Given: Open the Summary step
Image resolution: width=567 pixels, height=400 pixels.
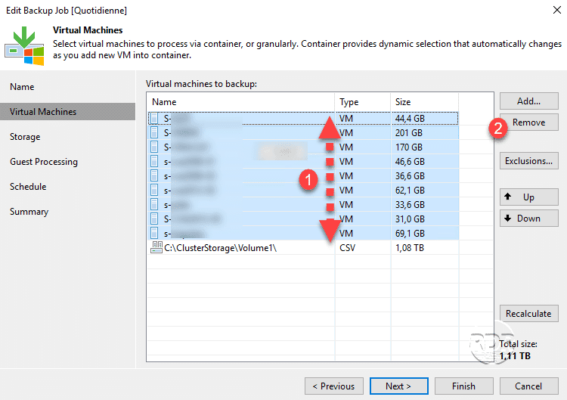Looking at the screenshot, I should tap(29, 212).
